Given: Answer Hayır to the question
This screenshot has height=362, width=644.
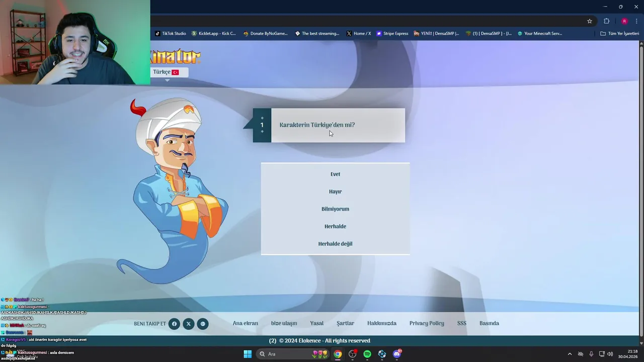Looking at the screenshot, I should click(x=335, y=192).
